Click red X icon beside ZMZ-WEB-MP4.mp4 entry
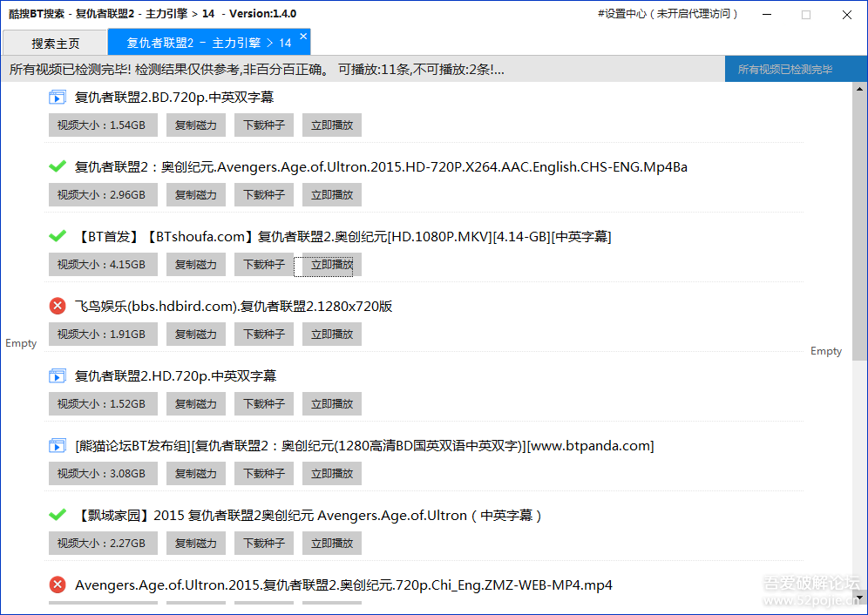This screenshot has width=868, height=615. click(57, 585)
